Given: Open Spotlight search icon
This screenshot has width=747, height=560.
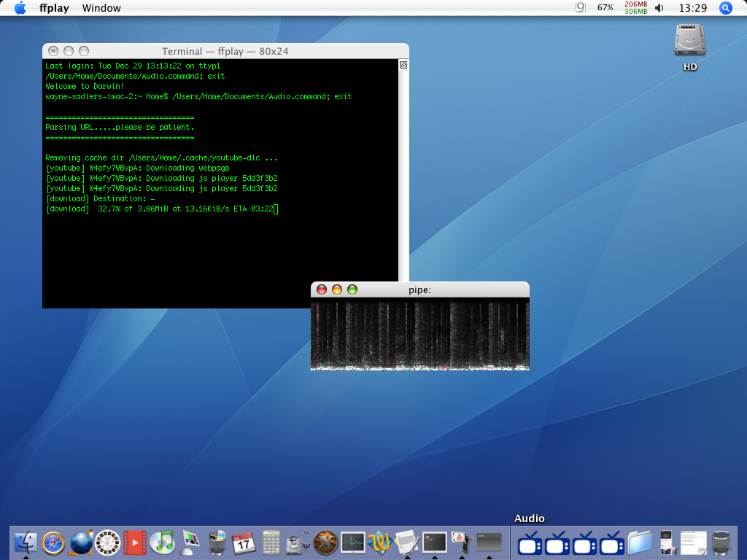Looking at the screenshot, I should coord(726,7).
